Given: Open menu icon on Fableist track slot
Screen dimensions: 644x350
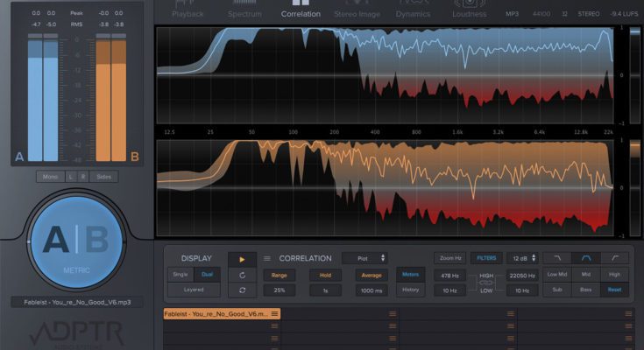Looking at the screenshot, I should (274, 313).
